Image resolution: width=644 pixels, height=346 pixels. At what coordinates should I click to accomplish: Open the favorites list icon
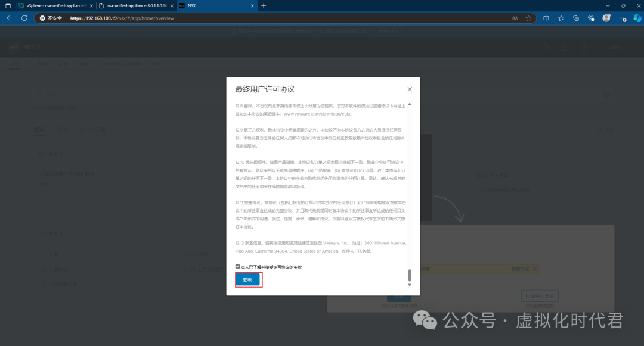(x=561, y=18)
